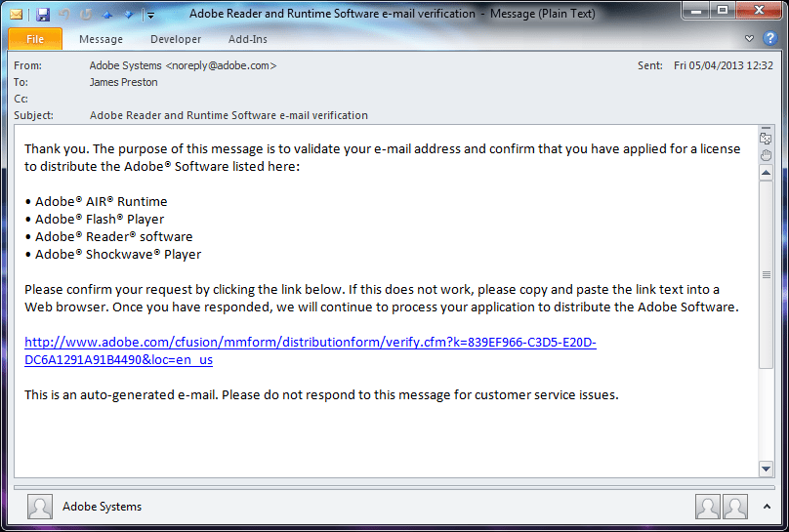This screenshot has height=532, width=789.
Task: Click the 'Please confirm your request' paragraph
Action: [x=382, y=298]
